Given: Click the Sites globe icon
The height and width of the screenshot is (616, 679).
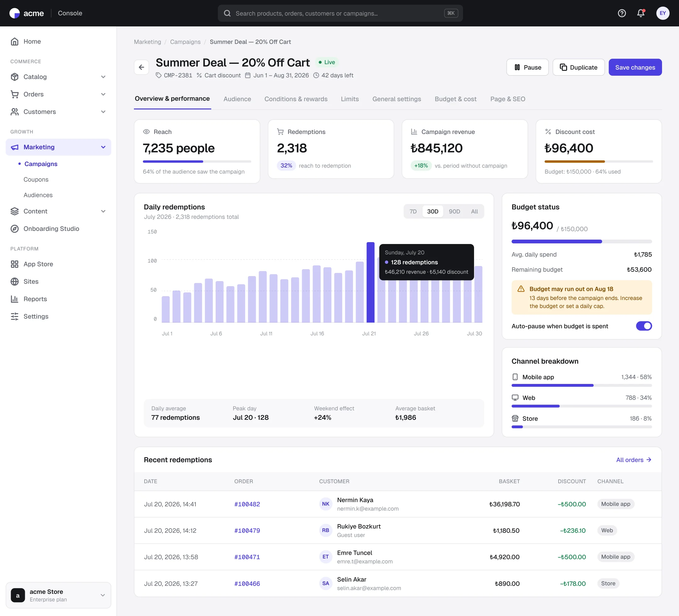Looking at the screenshot, I should click(14, 282).
